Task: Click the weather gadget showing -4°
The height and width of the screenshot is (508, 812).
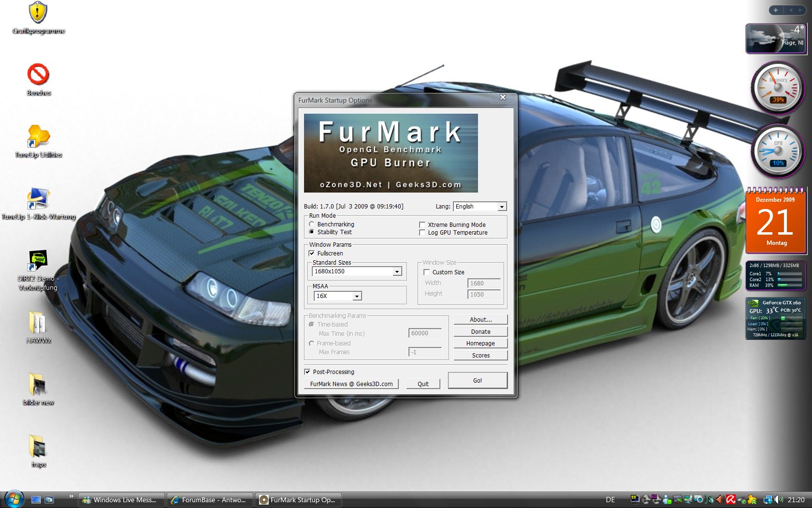Action: click(775, 39)
